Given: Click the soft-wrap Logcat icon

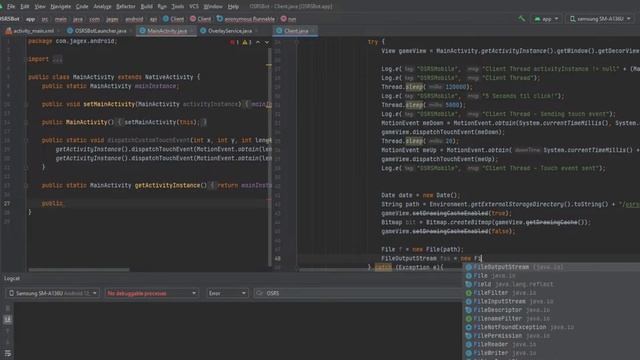Looking at the screenshot, I should pos(7,353).
